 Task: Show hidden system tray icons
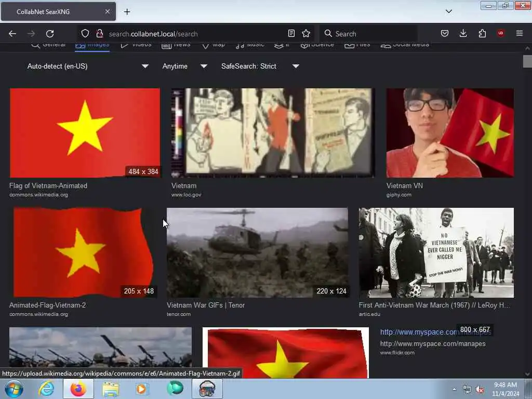tap(454, 389)
